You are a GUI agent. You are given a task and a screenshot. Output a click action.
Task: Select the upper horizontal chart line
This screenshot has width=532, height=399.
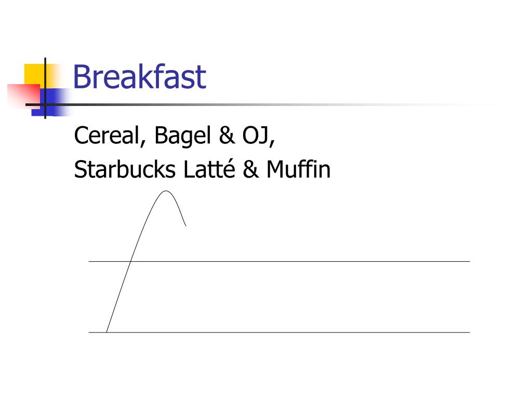(279, 262)
